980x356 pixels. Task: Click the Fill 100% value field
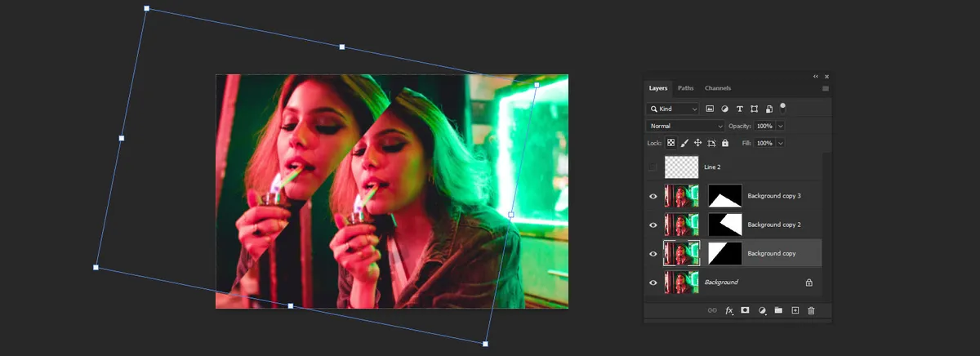[764, 143]
